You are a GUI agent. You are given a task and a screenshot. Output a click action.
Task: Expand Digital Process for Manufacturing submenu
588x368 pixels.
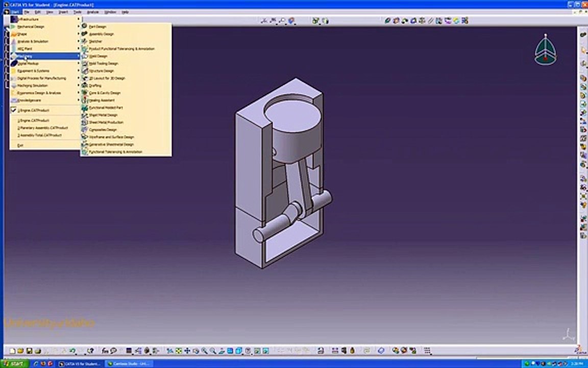(45, 78)
